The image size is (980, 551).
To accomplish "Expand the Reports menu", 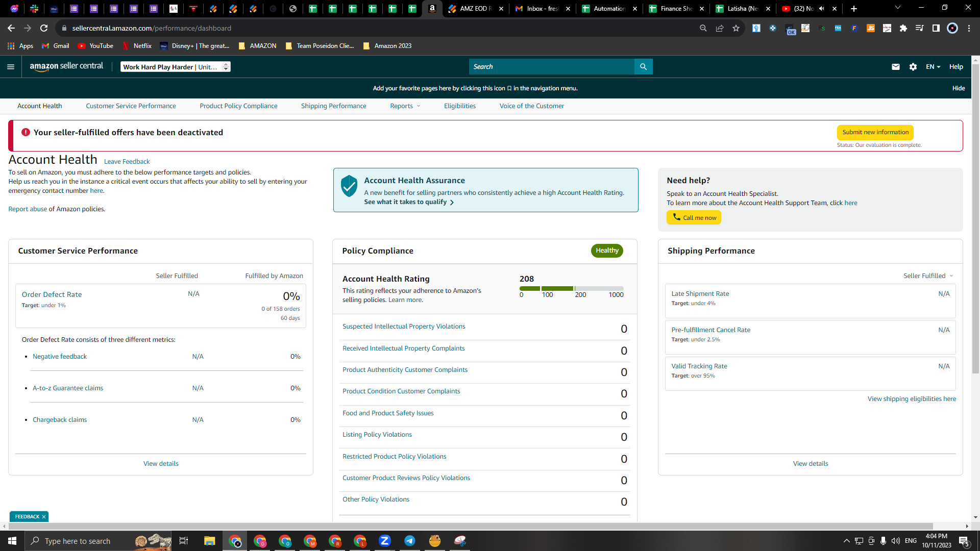I will pos(405,106).
